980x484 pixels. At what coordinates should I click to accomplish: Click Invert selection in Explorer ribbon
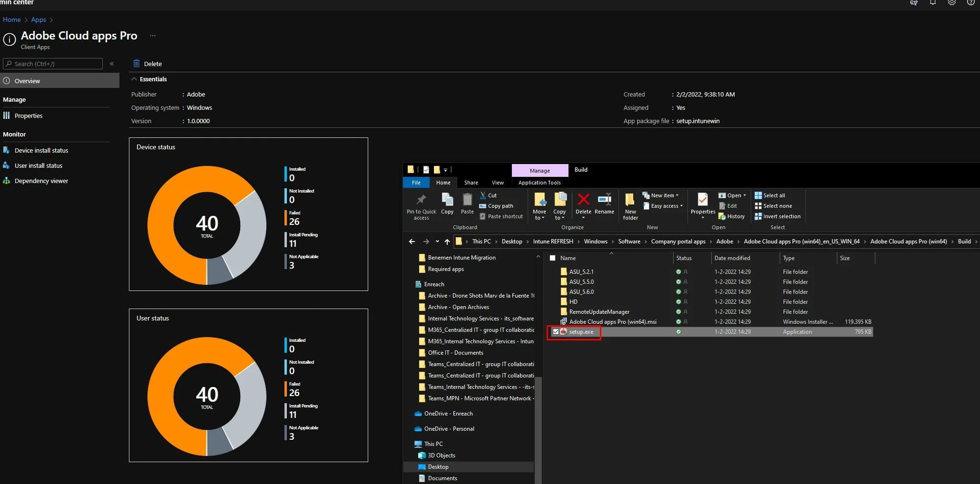point(778,216)
